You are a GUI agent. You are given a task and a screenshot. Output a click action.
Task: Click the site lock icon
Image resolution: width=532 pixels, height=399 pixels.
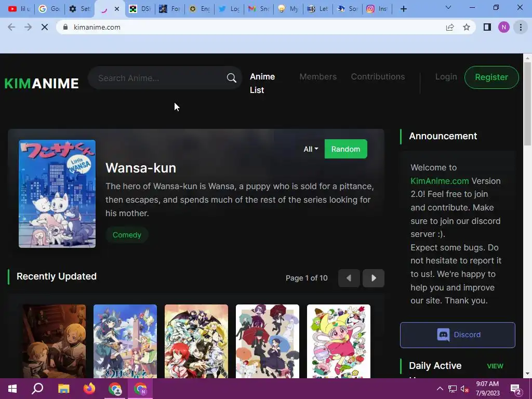[65, 27]
